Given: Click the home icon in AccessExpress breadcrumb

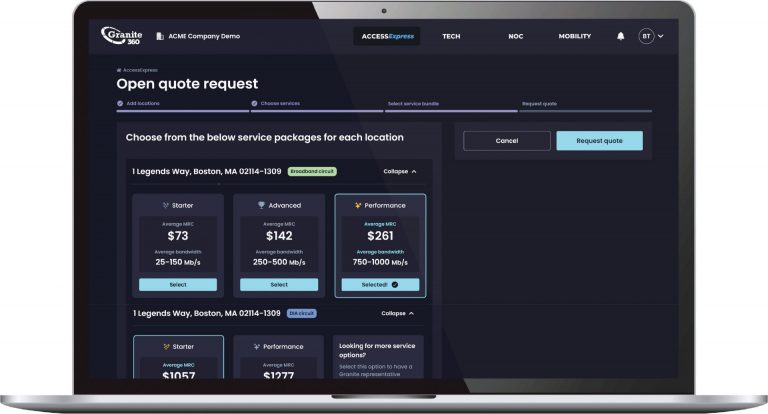Looking at the screenshot, I should (119, 71).
